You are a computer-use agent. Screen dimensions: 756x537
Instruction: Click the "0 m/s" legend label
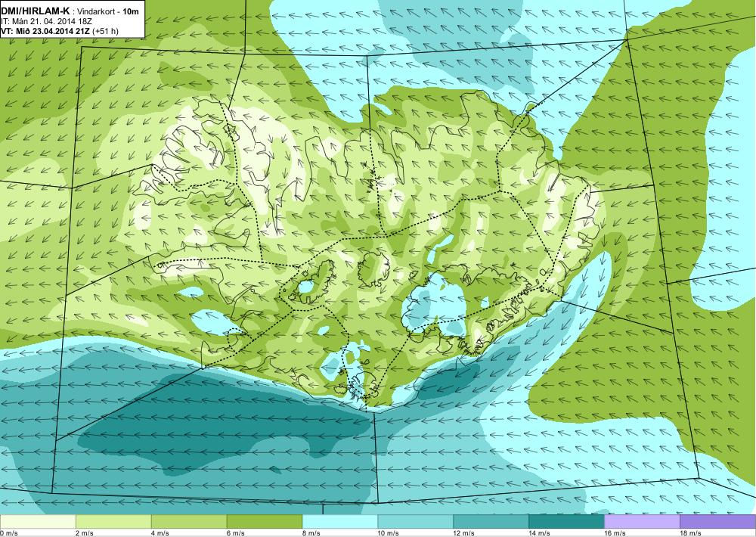click(8, 533)
